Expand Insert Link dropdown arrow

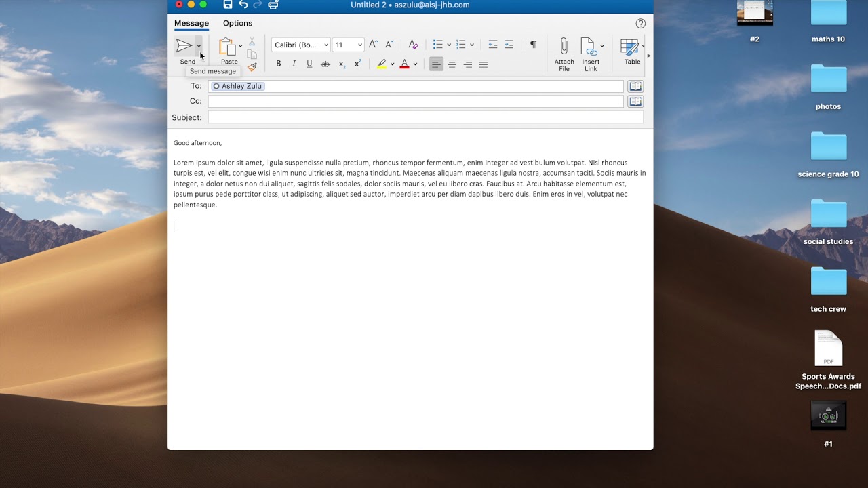(x=602, y=46)
